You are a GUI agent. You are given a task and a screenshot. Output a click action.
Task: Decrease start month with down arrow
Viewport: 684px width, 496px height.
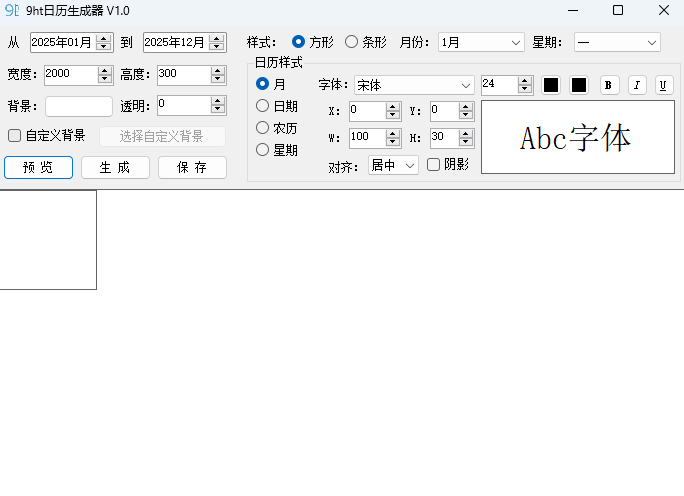click(x=104, y=46)
